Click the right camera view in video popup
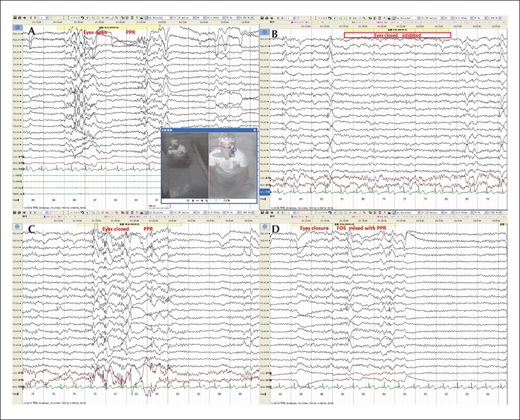The height and width of the screenshot is (420, 520). (233, 165)
